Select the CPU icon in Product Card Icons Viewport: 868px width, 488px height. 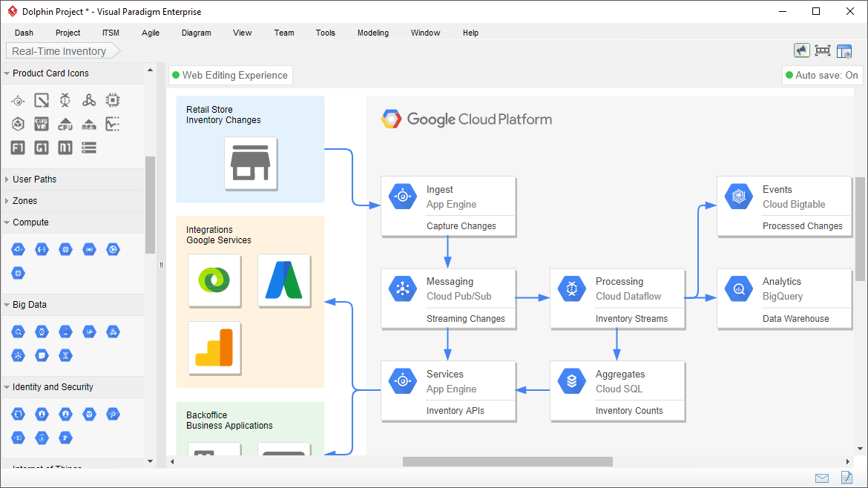click(65, 124)
